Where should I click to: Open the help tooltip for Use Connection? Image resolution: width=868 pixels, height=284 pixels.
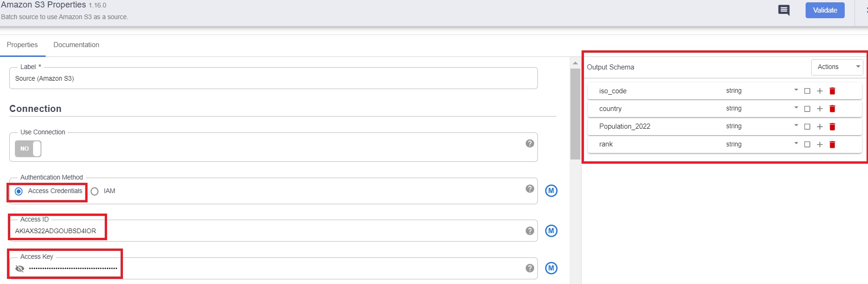(529, 143)
